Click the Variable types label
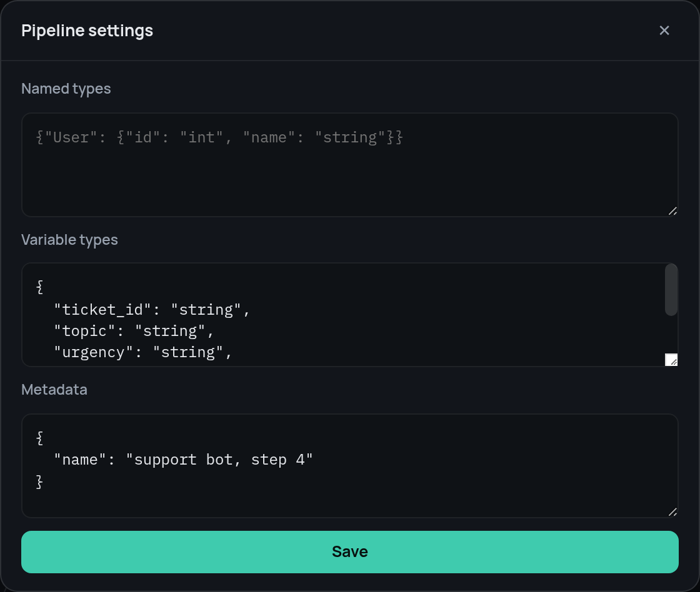The image size is (700, 592). (x=69, y=240)
